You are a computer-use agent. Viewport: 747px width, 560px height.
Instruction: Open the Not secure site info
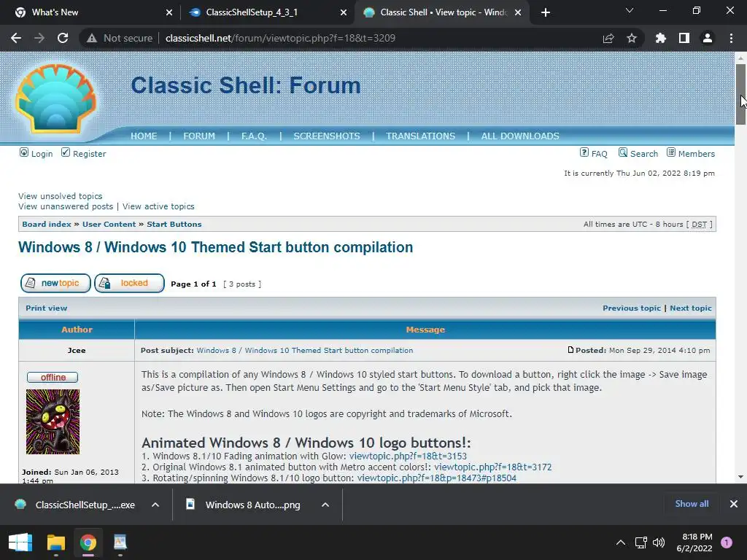120,38
